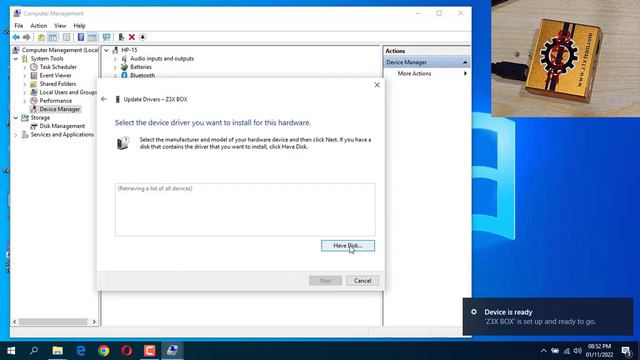
Task: Expand Services and Applications node
Action: pos(16,135)
